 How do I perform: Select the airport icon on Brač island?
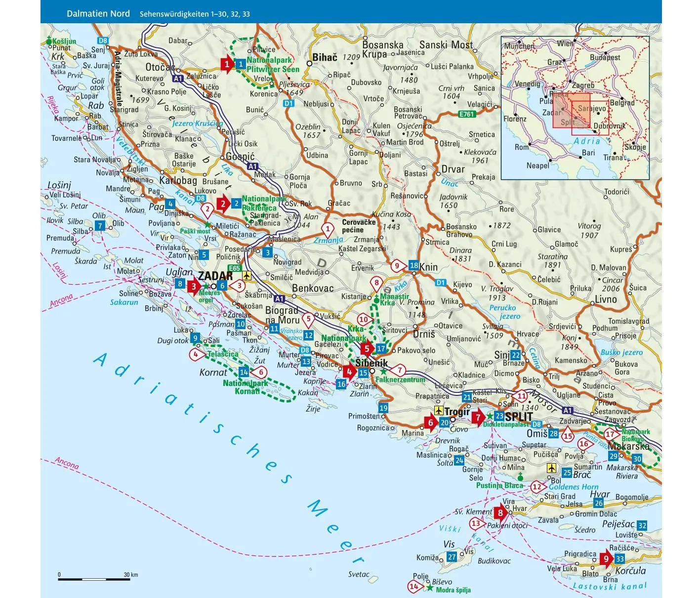point(551,468)
